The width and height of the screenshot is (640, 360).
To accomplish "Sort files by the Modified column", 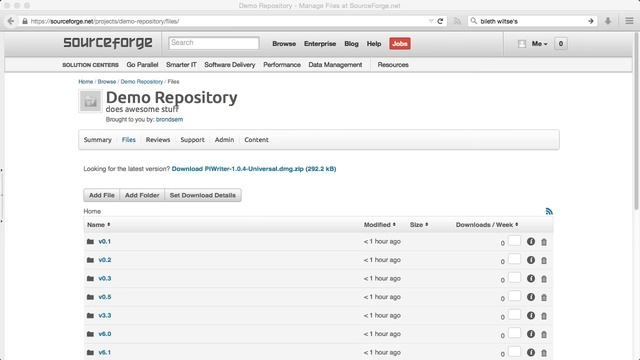I will click(380, 225).
